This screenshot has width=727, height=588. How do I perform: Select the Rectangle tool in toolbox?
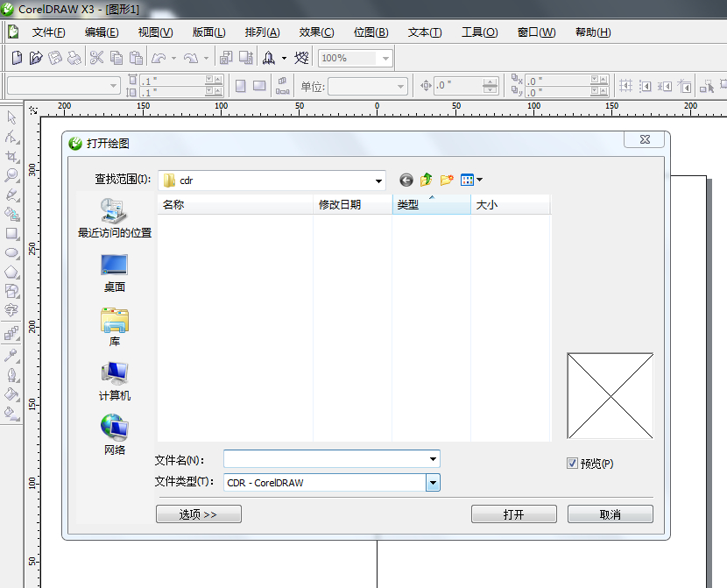[x=11, y=233]
